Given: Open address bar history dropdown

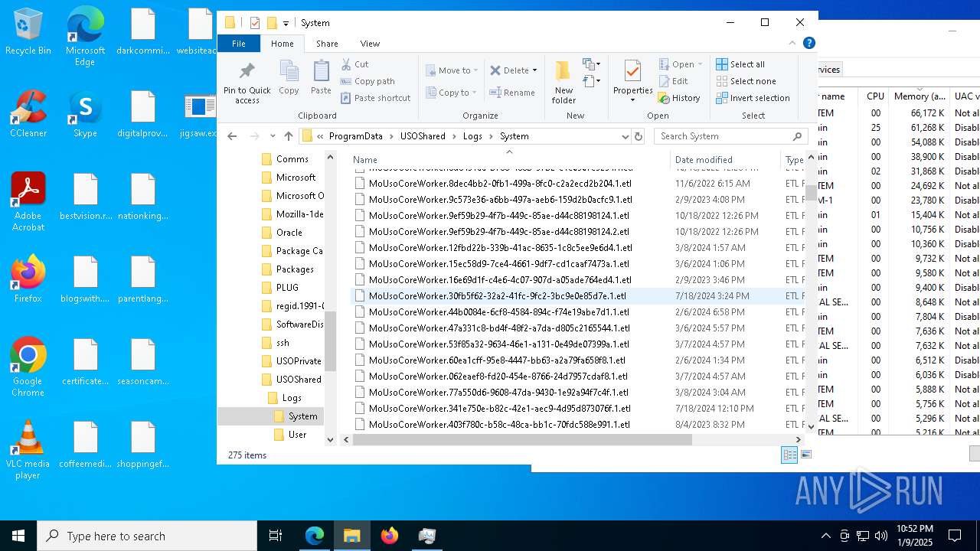Looking at the screenshot, I should coord(625,136).
